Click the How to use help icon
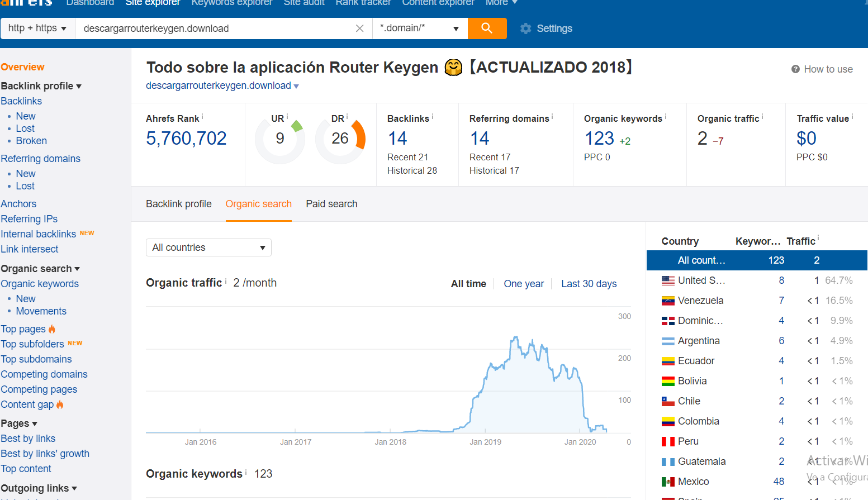The width and height of the screenshot is (868, 500). [795, 69]
